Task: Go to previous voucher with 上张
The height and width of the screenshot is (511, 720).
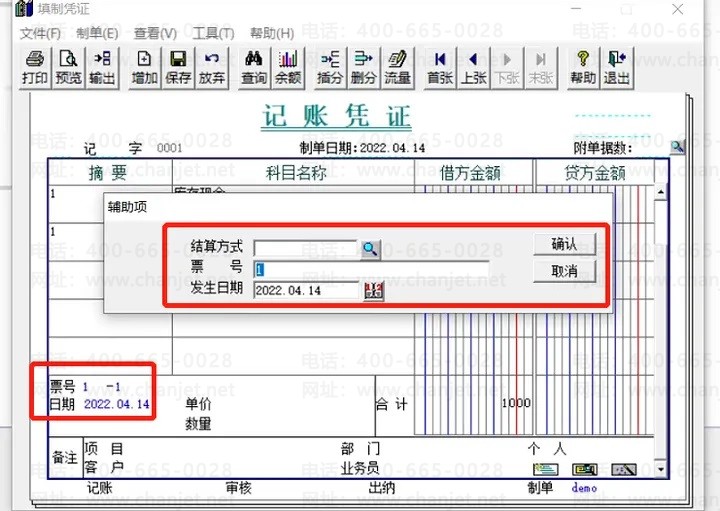Action: (x=473, y=67)
